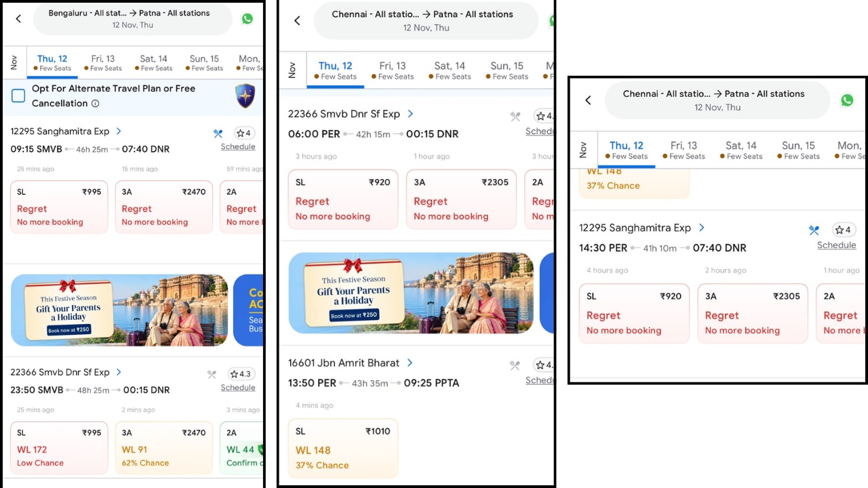Tap SL ₹920 Regret card under 22366
Image resolution: width=868 pixels, height=488 pixels.
click(343, 199)
